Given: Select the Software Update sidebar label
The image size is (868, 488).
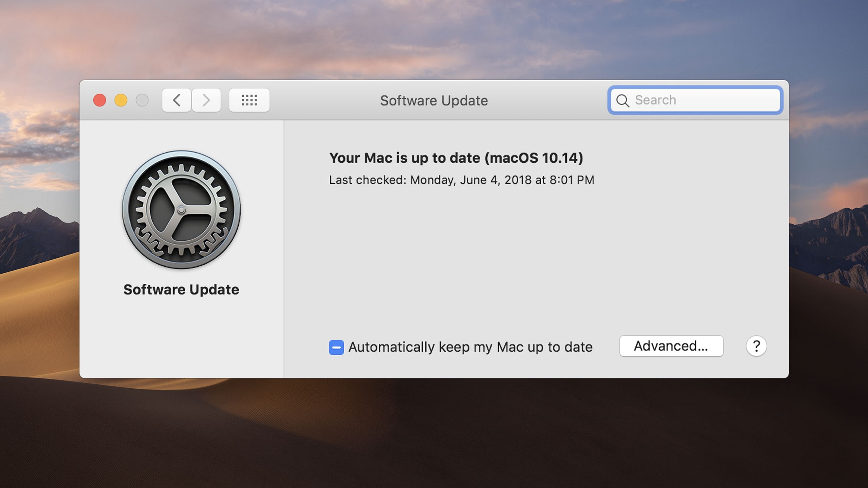Looking at the screenshot, I should 181,289.
